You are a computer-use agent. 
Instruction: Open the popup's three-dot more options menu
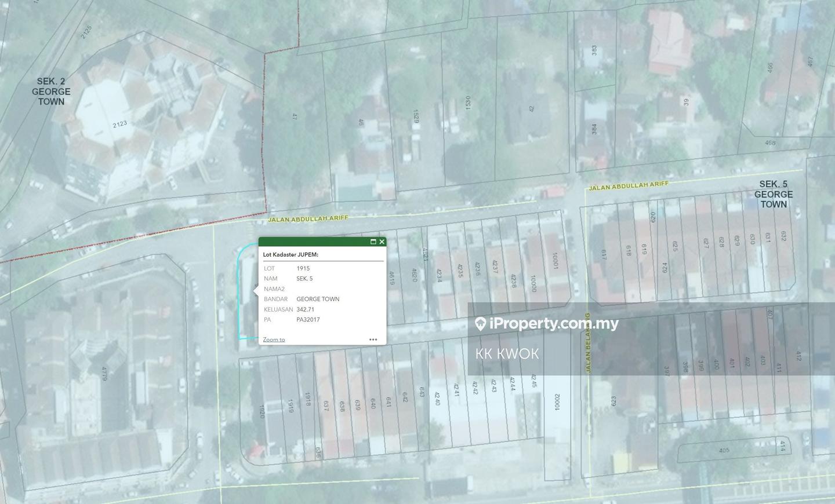pos(373,339)
